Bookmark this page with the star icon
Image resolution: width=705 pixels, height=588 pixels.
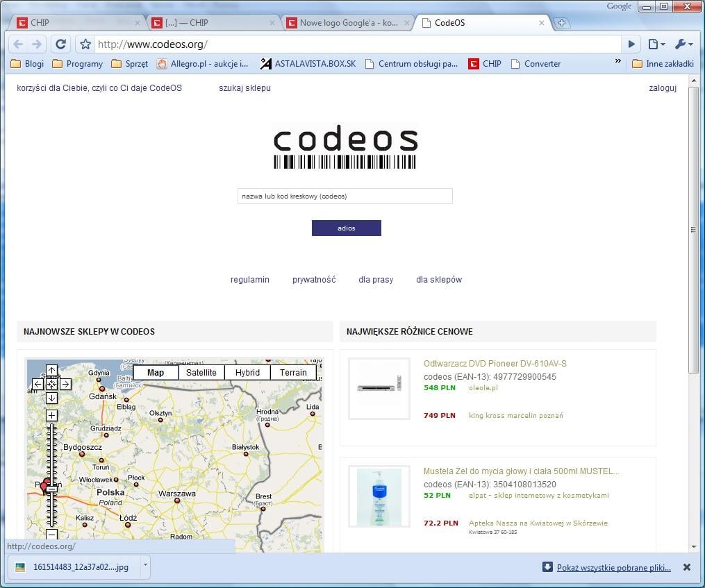pyautogui.click(x=85, y=44)
